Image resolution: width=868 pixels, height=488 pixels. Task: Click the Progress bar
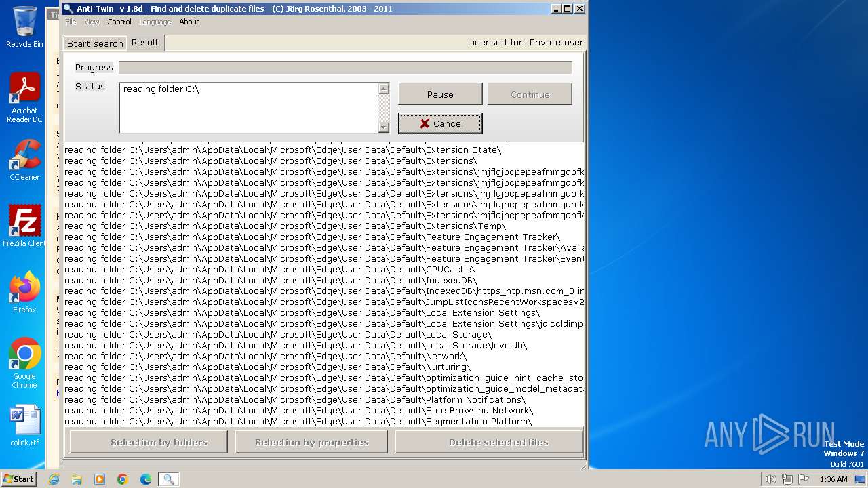click(345, 67)
